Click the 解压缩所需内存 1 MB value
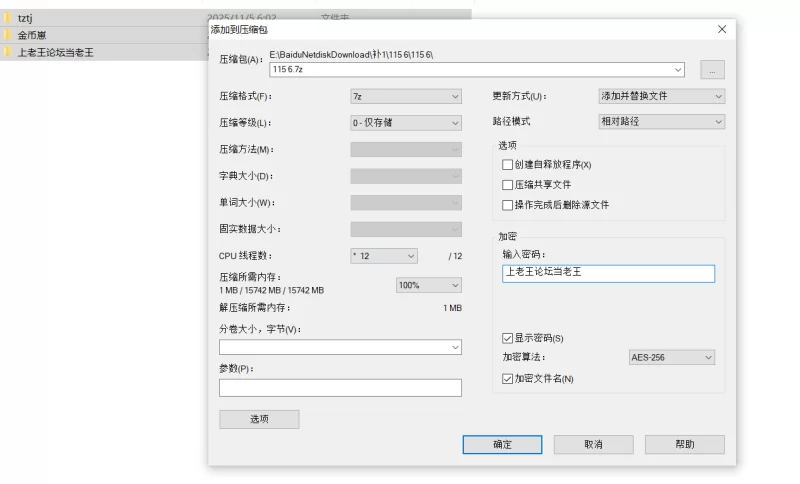Screen dimensions: 800x484 (452, 308)
